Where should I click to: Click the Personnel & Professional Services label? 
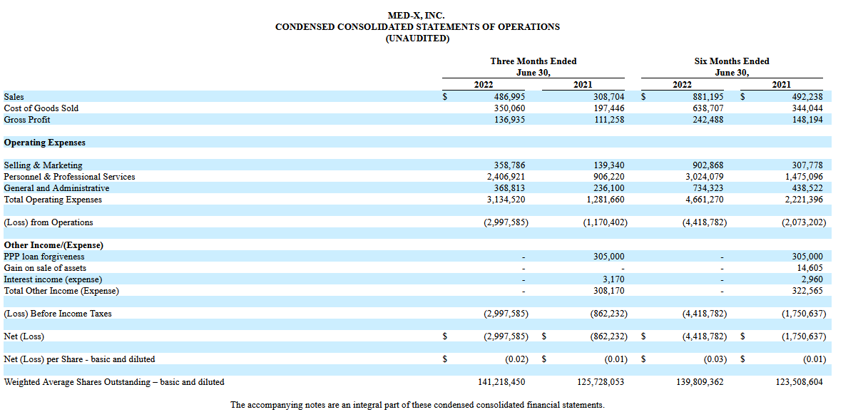click(x=69, y=177)
